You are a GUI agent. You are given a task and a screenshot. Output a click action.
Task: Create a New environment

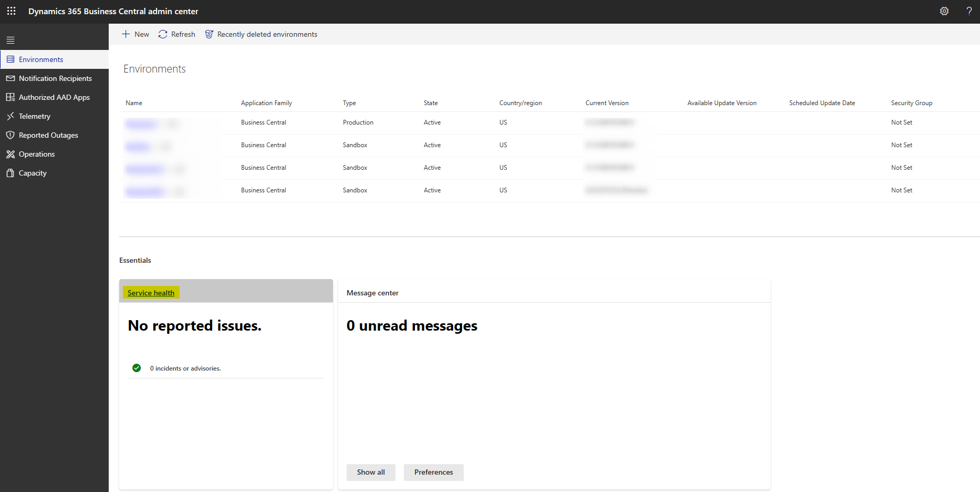tap(135, 34)
